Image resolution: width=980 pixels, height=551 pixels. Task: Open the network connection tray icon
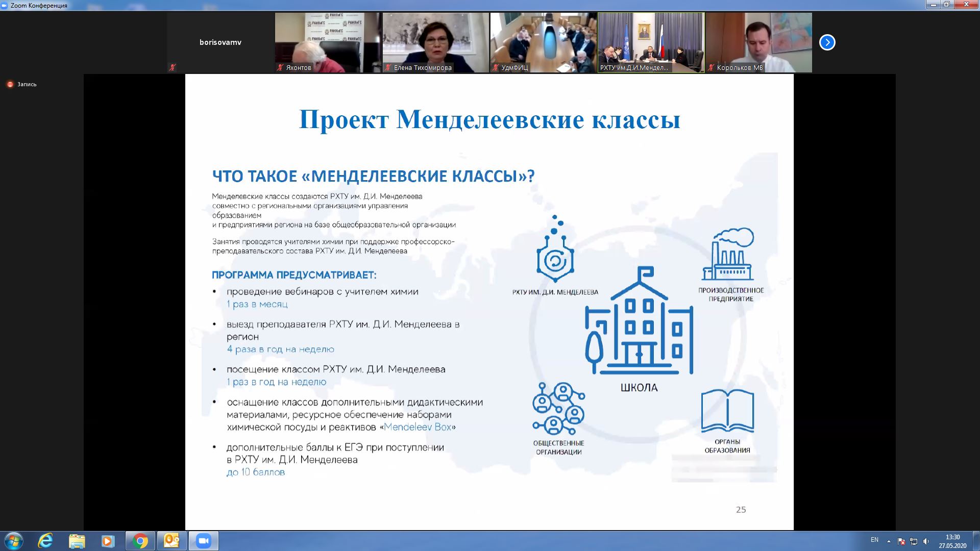coord(914,541)
